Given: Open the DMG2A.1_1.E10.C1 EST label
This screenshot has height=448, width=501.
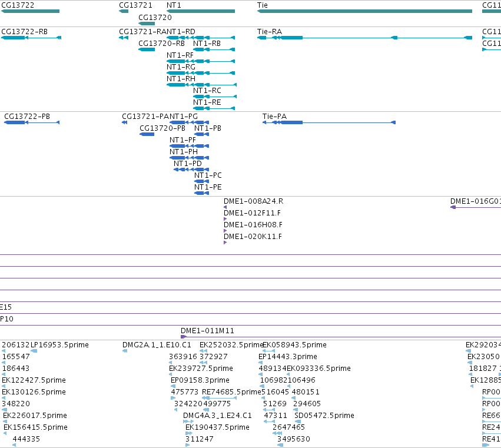Looking at the screenshot, I should (x=157, y=345).
